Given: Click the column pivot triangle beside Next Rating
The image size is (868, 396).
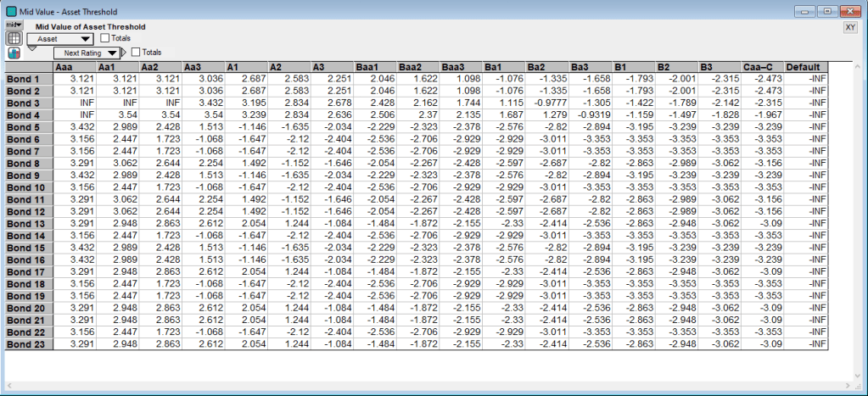Looking at the screenshot, I should tap(124, 53).
